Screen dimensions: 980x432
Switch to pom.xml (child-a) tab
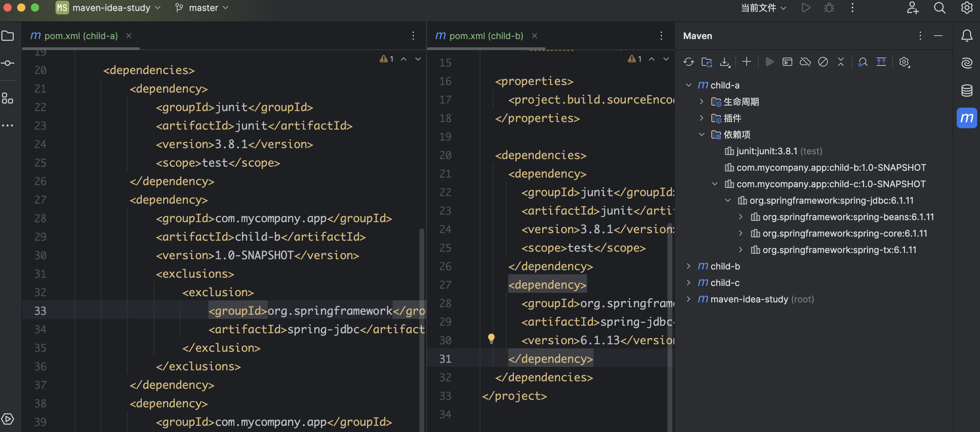(x=81, y=36)
